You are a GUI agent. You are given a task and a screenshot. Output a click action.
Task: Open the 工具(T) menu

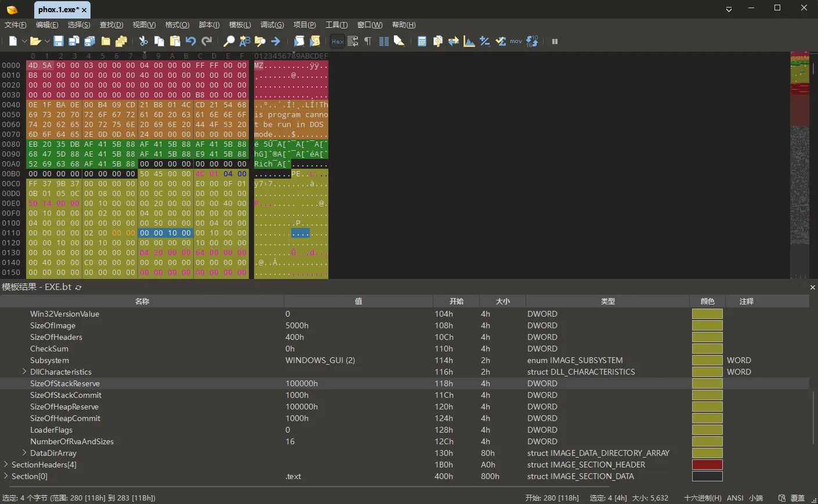tap(336, 25)
